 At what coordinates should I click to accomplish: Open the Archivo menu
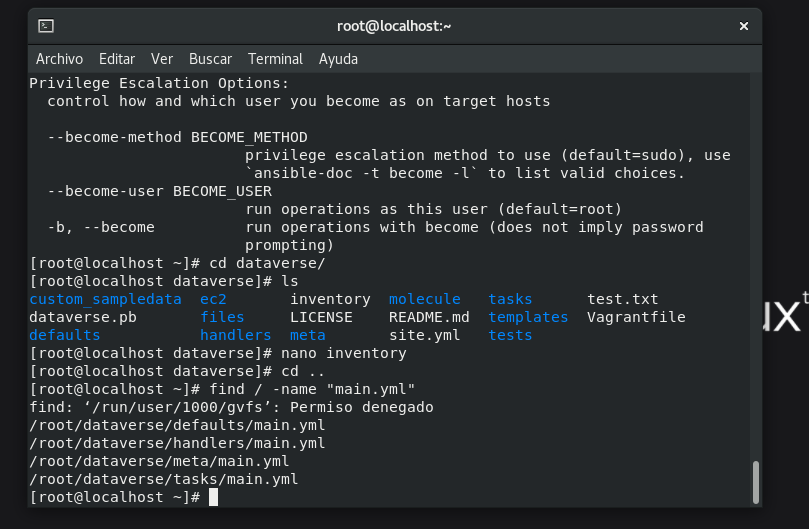click(60, 59)
